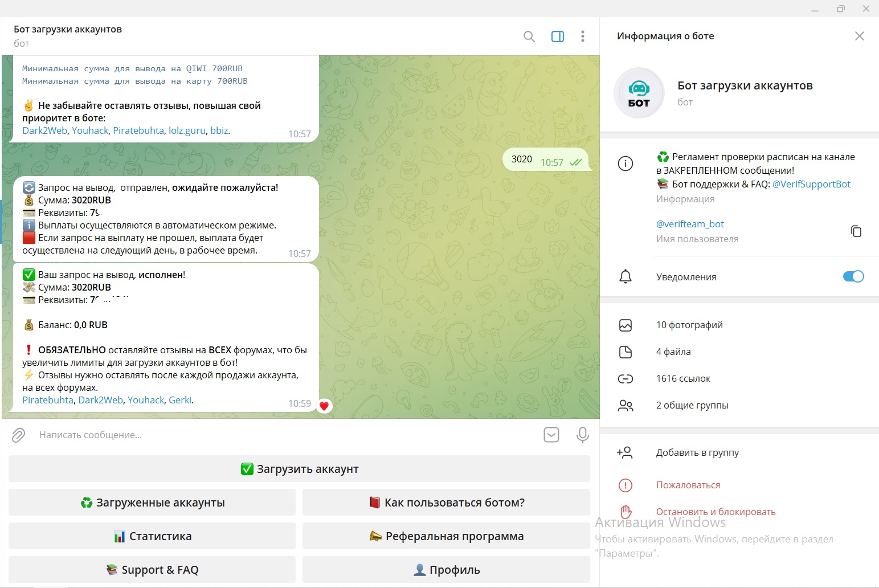879x588 pixels.
Task: Hide the bot keyboard toggle icon
Action: point(551,435)
